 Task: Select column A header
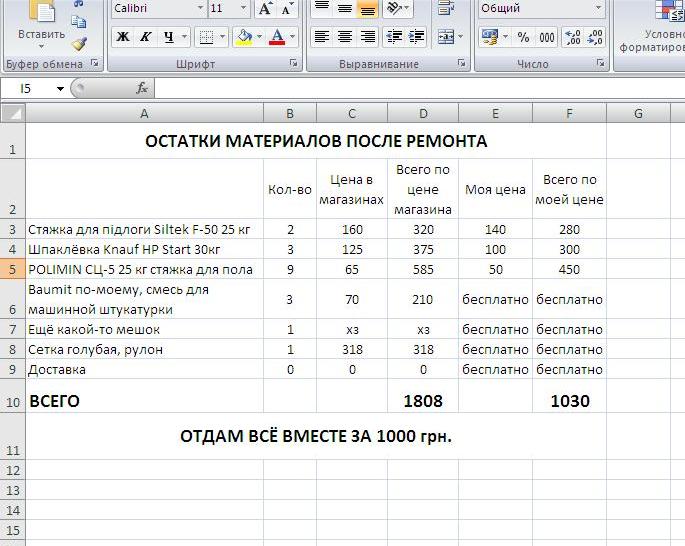pos(145,114)
